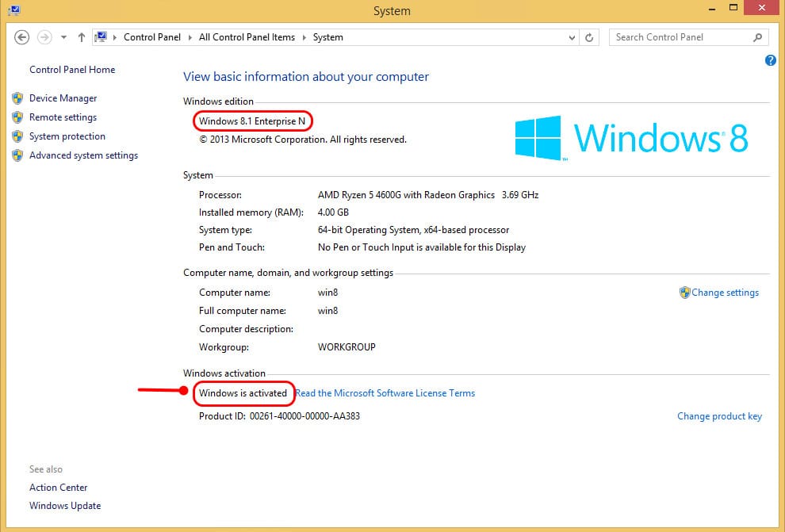The width and height of the screenshot is (785, 532).
Task: Click the shield icon beside Device Manager
Action: 17,98
